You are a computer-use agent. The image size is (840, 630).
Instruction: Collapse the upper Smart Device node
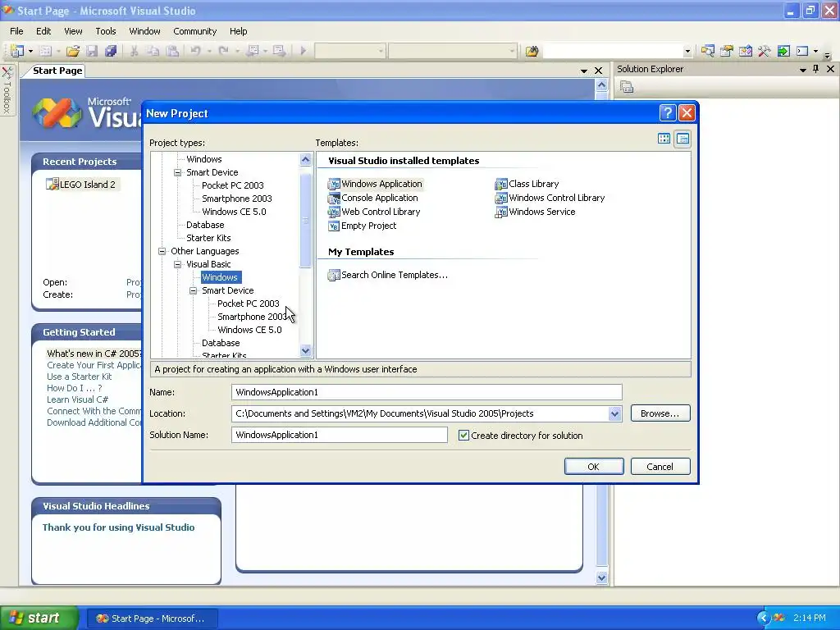point(177,172)
